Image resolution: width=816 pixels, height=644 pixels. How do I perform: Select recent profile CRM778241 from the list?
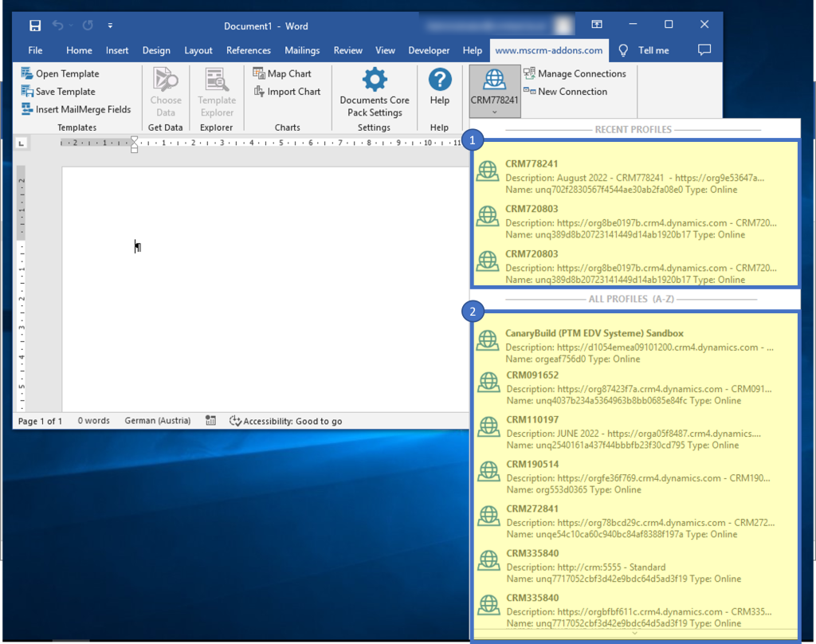click(x=634, y=176)
